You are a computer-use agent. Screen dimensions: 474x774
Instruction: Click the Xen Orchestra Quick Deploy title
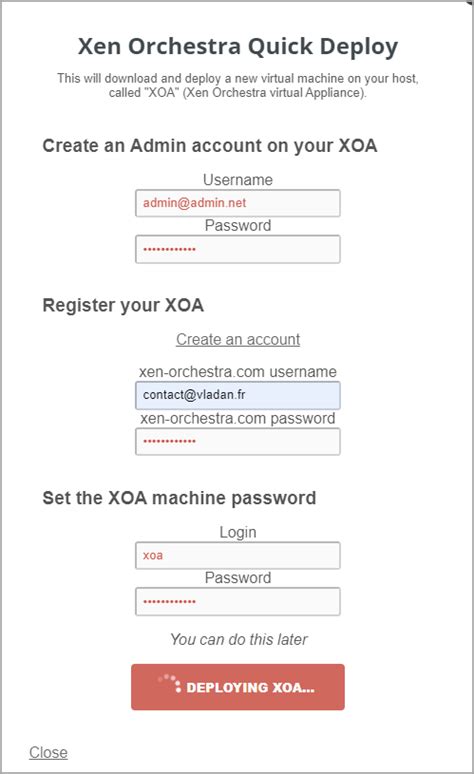(238, 46)
